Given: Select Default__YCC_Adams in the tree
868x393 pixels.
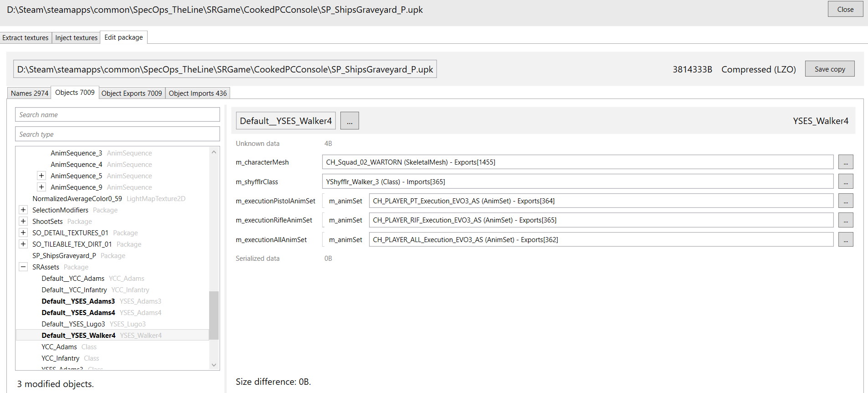Looking at the screenshot, I should click(x=73, y=279).
